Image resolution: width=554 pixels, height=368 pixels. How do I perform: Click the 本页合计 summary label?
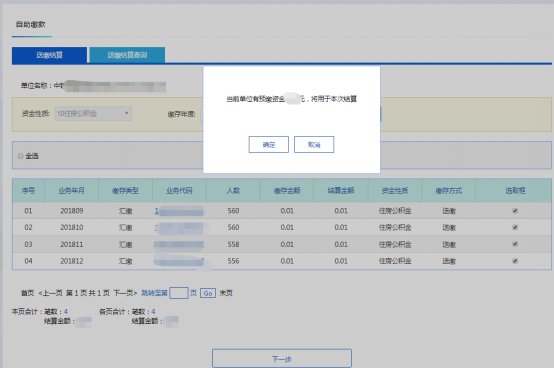[25, 311]
